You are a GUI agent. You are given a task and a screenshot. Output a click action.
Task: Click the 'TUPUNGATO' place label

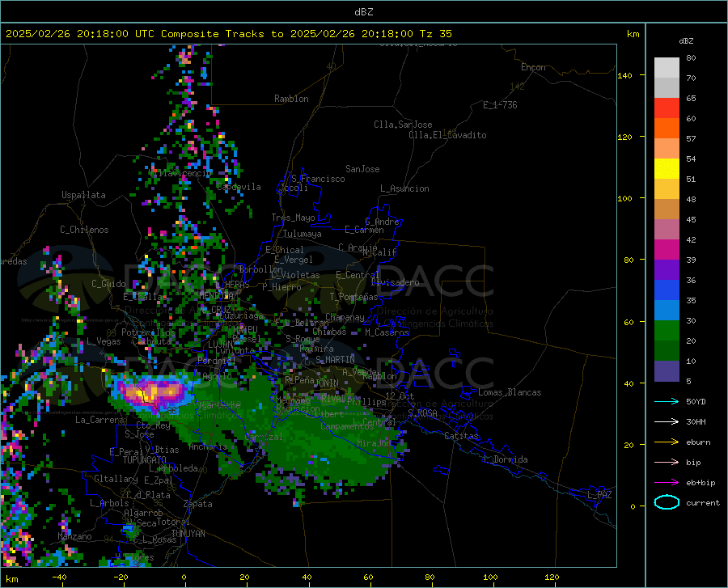[x=145, y=460]
